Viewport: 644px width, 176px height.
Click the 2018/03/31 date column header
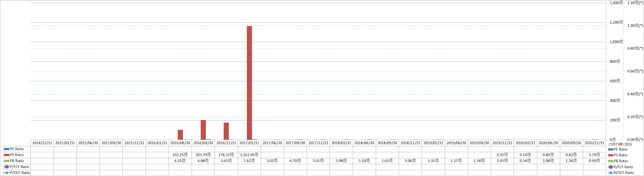tap(341, 143)
